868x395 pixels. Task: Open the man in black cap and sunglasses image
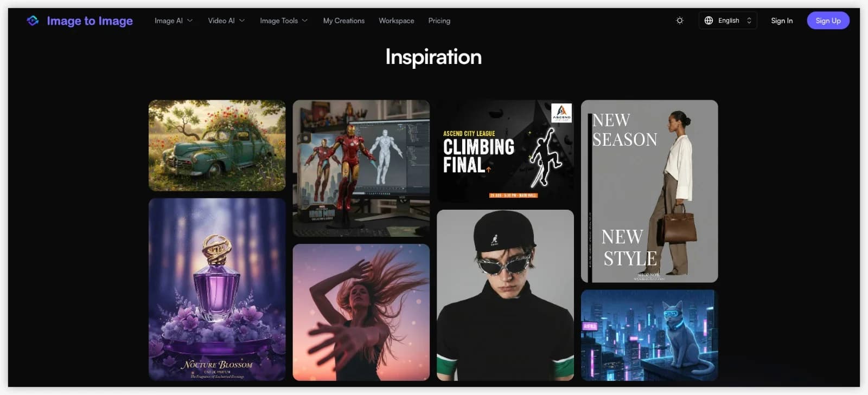505,295
